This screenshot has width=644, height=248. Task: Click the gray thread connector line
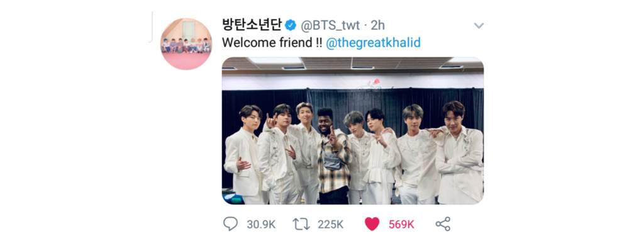tap(152, 26)
